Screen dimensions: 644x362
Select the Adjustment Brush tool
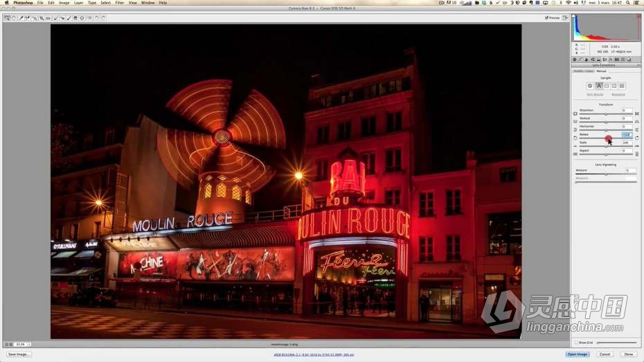pyautogui.click(x=69, y=18)
